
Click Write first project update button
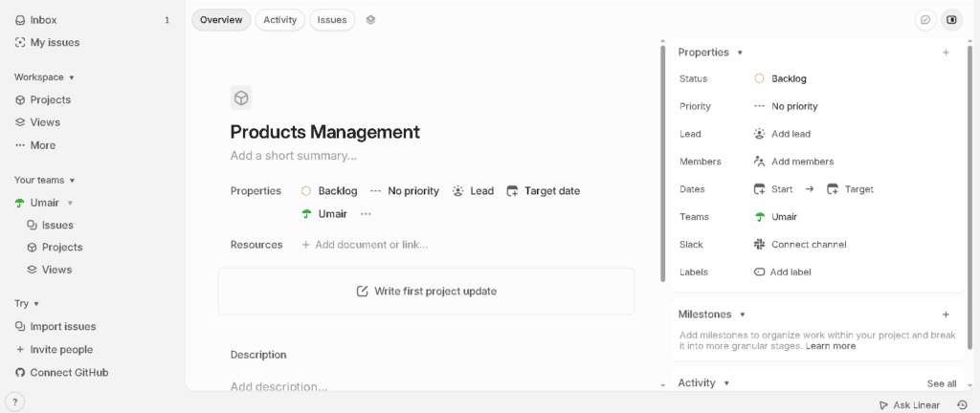tap(426, 292)
